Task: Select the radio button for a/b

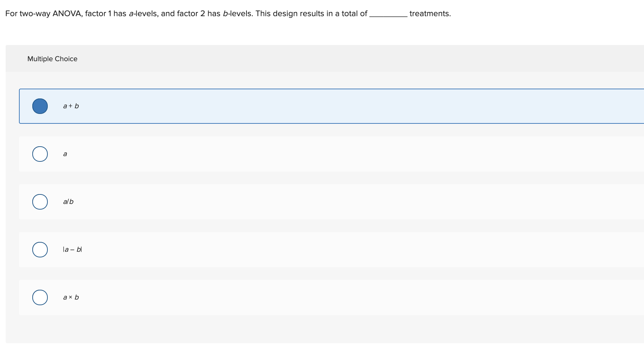Action: pyautogui.click(x=40, y=201)
